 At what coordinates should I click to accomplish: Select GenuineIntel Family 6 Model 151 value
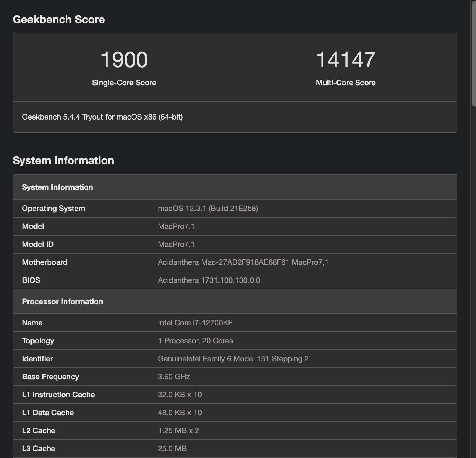(x=233, y=359)
